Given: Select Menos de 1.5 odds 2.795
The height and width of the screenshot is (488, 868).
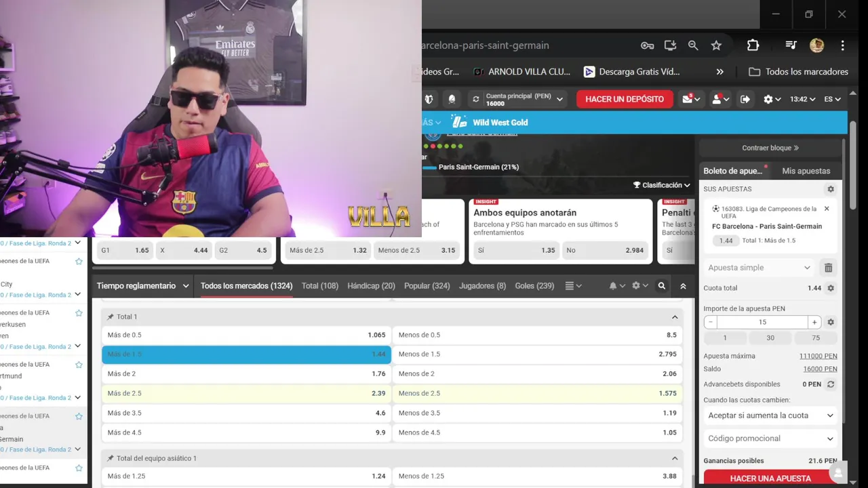Looking at the screenshot, I should [x=538, y=354].
